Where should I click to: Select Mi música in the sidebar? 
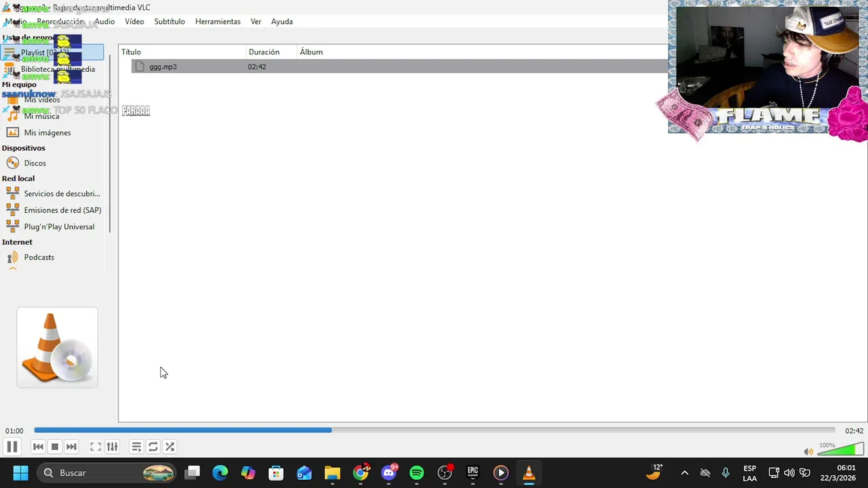pyautogui.click(x=41, y=116)
